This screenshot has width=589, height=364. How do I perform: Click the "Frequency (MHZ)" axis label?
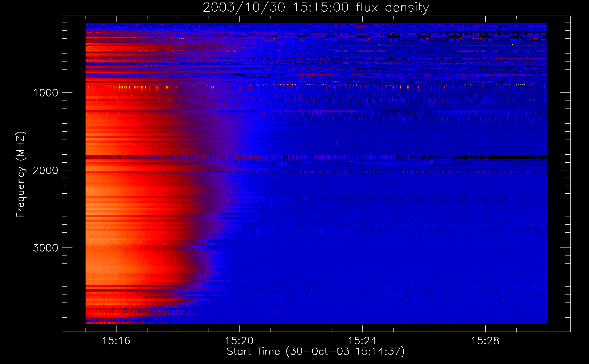(21, 175)
